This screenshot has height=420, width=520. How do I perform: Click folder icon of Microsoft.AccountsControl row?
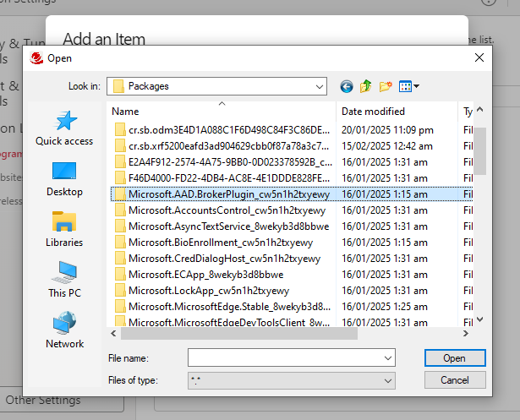(x=120, y=210)
